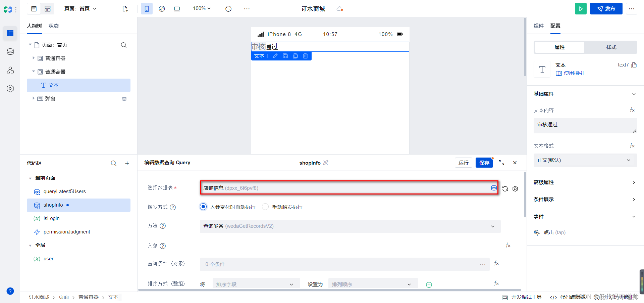Viewport: 644px width, 303px height.
Task: Open 开发调试工具 in status bar
Action: pos(522,297)
